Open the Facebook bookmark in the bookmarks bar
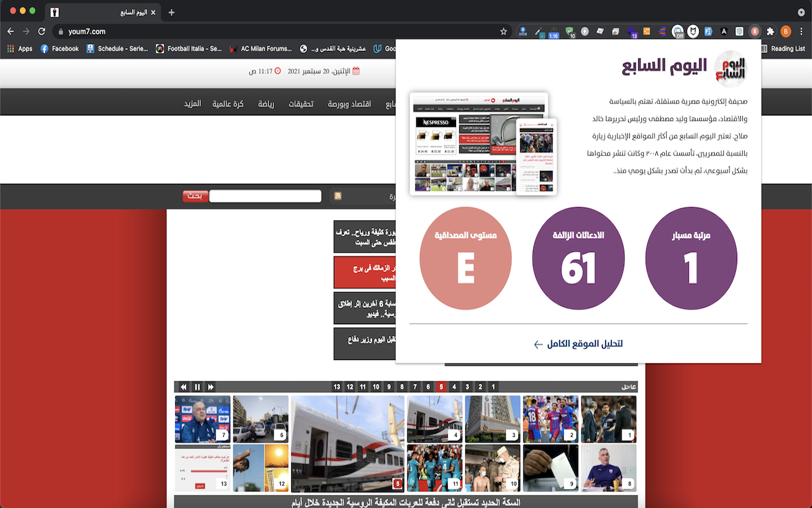The height and width of the screenshot is (508, 812). coord(60,48)
